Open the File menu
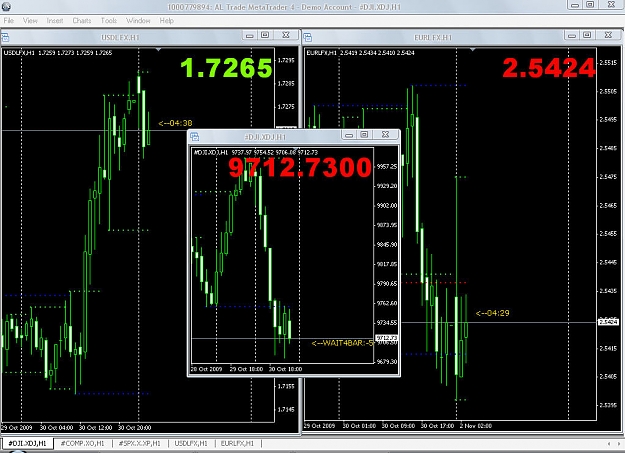 pyautogui.click(x=8, y=20)
